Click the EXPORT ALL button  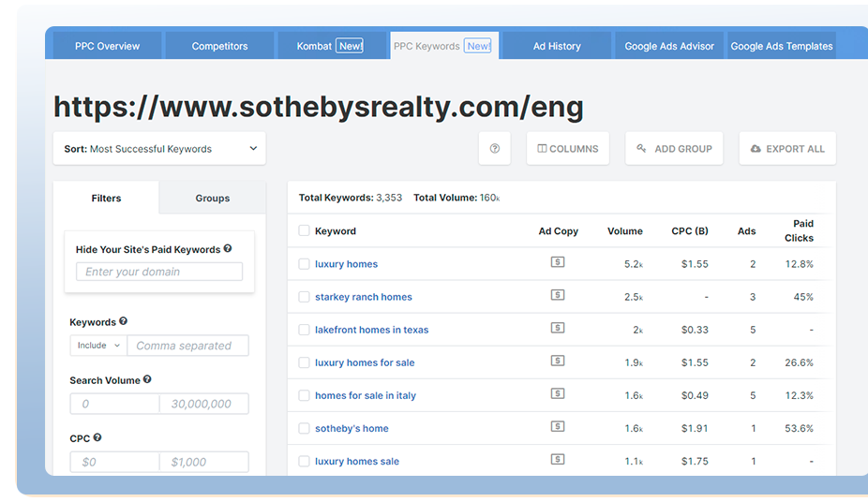787,148
